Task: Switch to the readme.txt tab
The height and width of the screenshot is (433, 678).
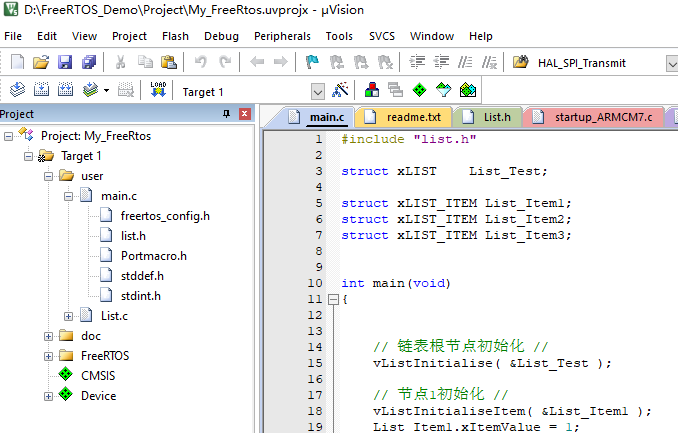Action: tap(403, 117)
